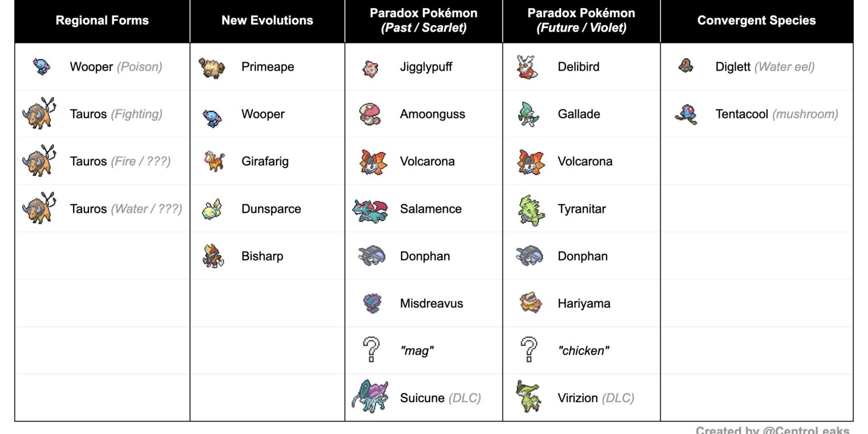
Task: Select the Delibird sprite icon
Action: pos(527,67)
